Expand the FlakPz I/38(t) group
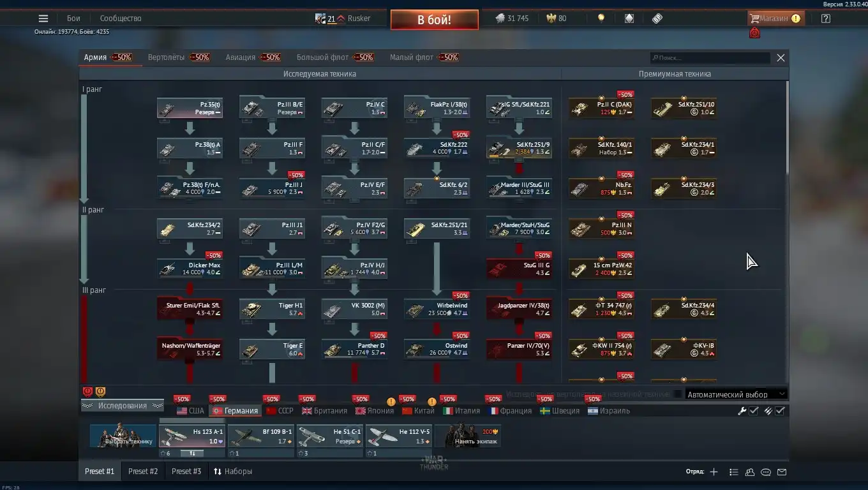868x490 pixels. (x=437, y=108)
